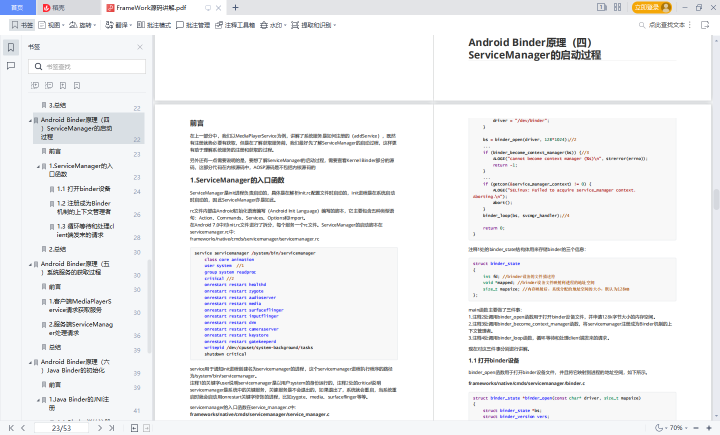Open the 视图 view dropdown
The image size is (720, 435).
[x=51, y=25]
